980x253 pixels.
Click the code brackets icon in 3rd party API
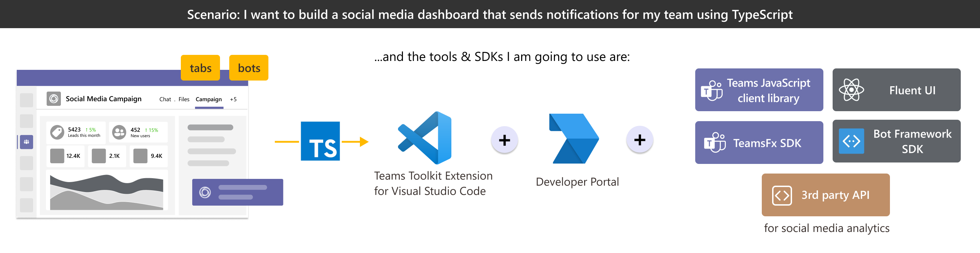(782, 196)
